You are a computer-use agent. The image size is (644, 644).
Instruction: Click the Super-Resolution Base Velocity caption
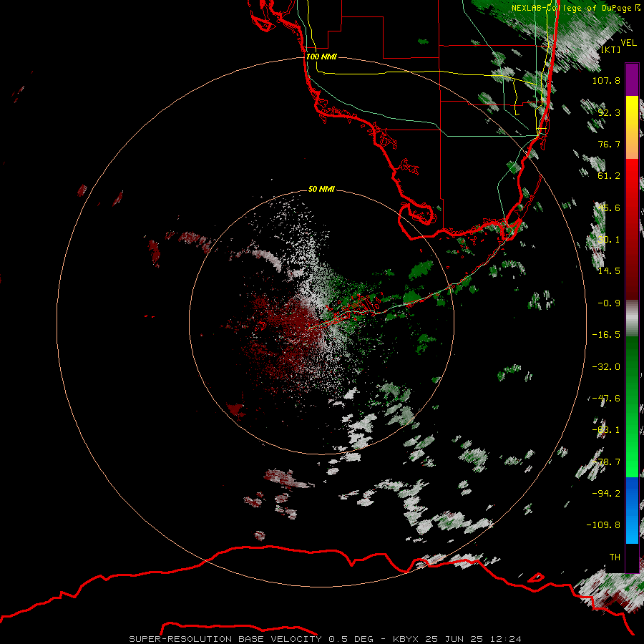(325, 639)
